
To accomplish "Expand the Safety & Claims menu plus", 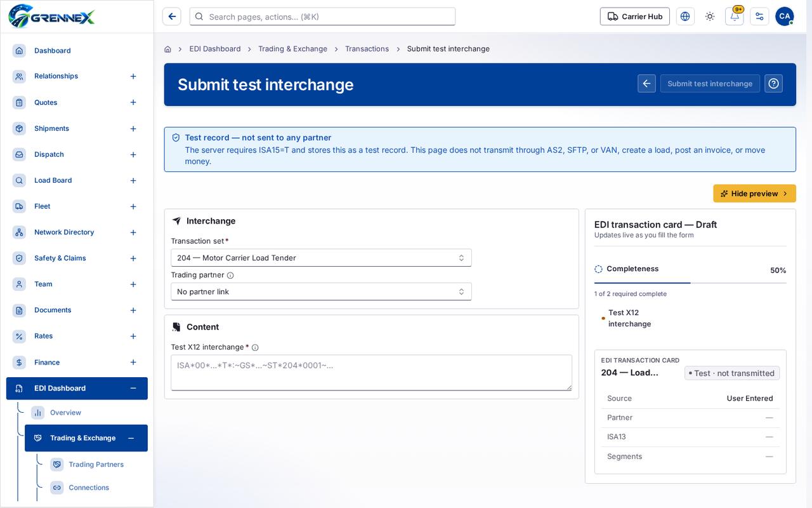I will (133, 258).
